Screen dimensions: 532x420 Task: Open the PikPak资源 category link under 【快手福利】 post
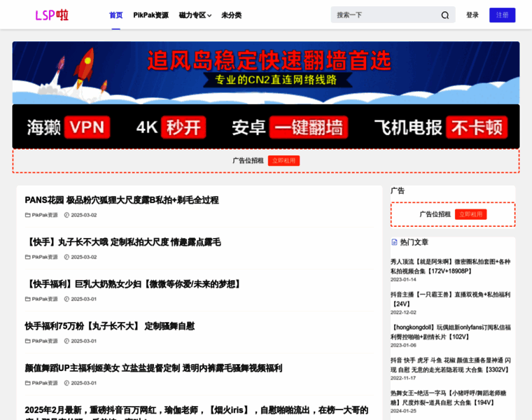45,299
